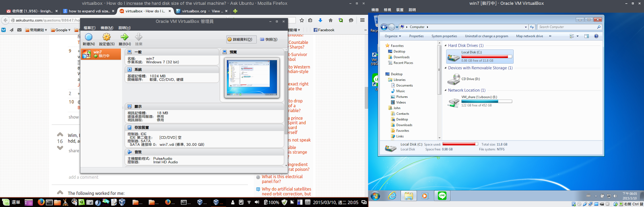Viewport: 644px width, 207px height.
Task: Bookmark this page with the star icon
Action: point(301,20)
